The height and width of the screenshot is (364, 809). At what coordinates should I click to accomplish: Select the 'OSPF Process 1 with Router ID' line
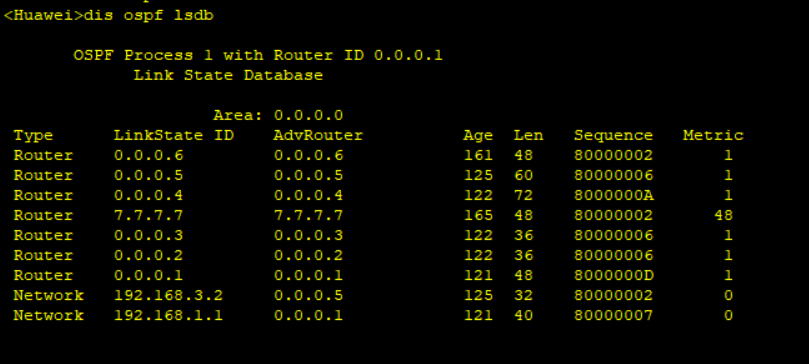[258, 56]
